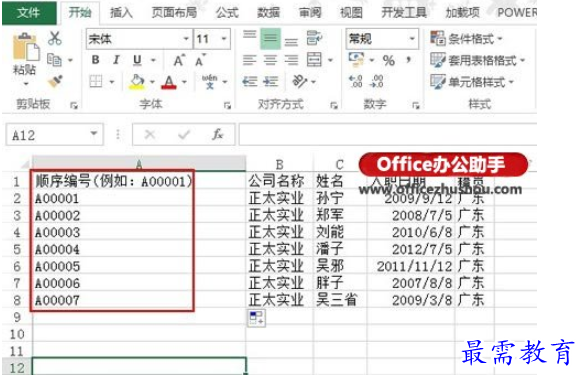Viewport: 583px width, 384px height.
Task: Open the 常规 number format dropdown
Action: [412, 38]
